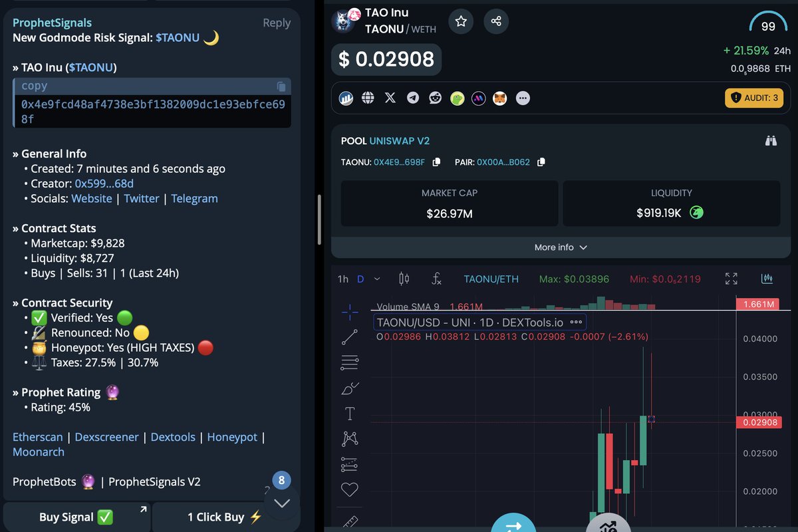Switch to the advanced chart view icon
Image resolution: width=798 pixels, height=532 pixels.
(766, 279)
